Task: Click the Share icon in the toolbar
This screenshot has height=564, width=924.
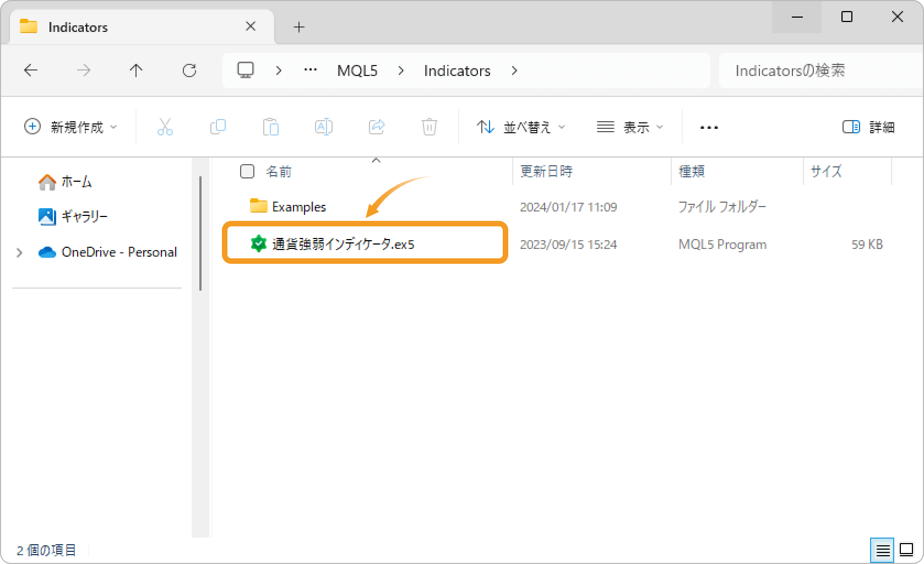Action: [377, 127]
